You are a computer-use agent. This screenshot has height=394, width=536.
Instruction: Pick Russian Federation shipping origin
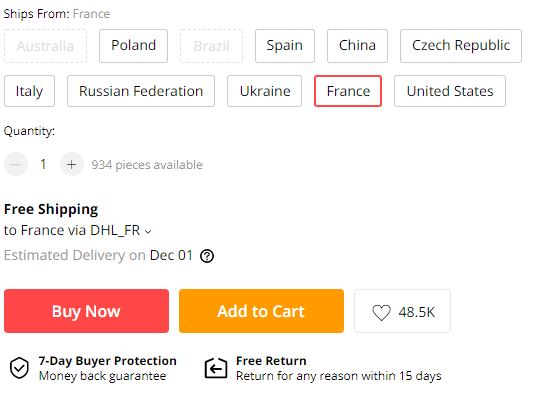(x=141, y=91)
